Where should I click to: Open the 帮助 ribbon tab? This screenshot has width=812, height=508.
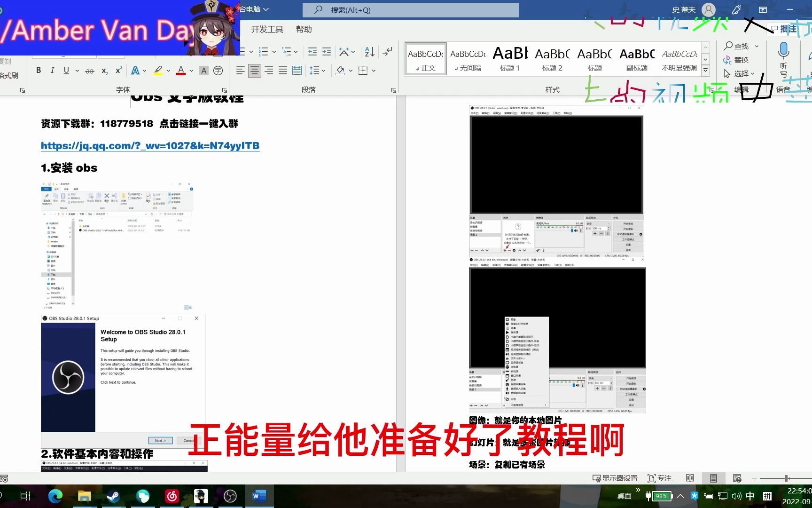(304, 29)
